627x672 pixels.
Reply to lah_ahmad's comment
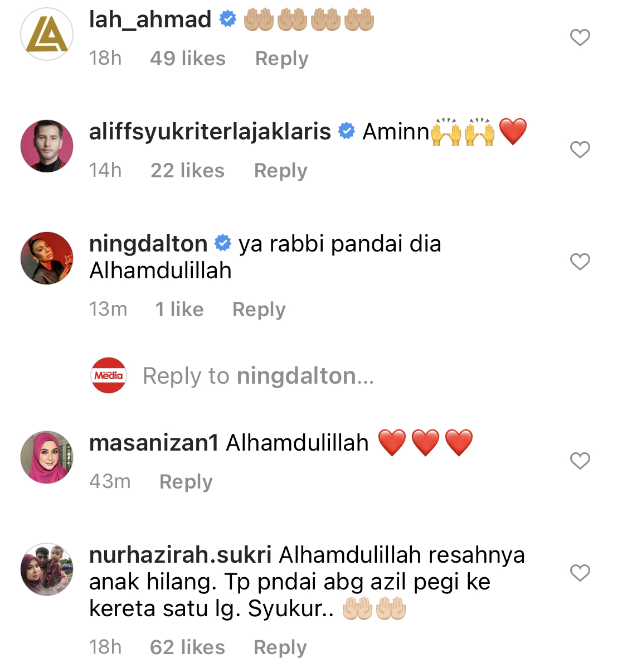tap(281, 59)
